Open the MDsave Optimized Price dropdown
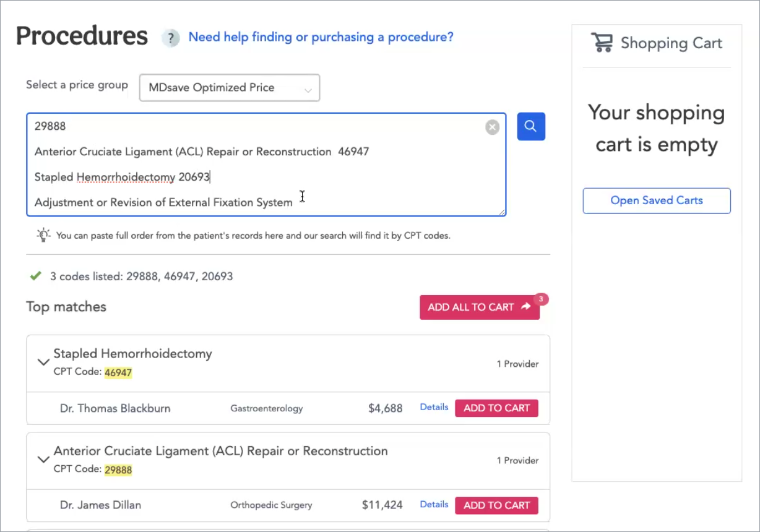The height and width of the screenshot is (532, 760). point(230,88)
